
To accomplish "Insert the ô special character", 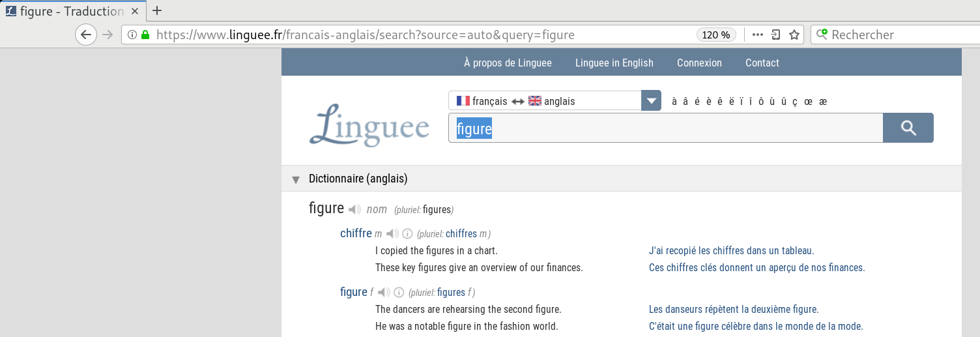I will coord(762,102).
